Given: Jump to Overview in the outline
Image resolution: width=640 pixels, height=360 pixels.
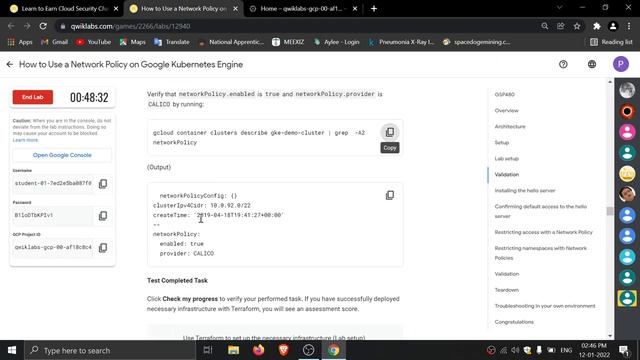Looking at the screenshot, I should click(507, 111).
